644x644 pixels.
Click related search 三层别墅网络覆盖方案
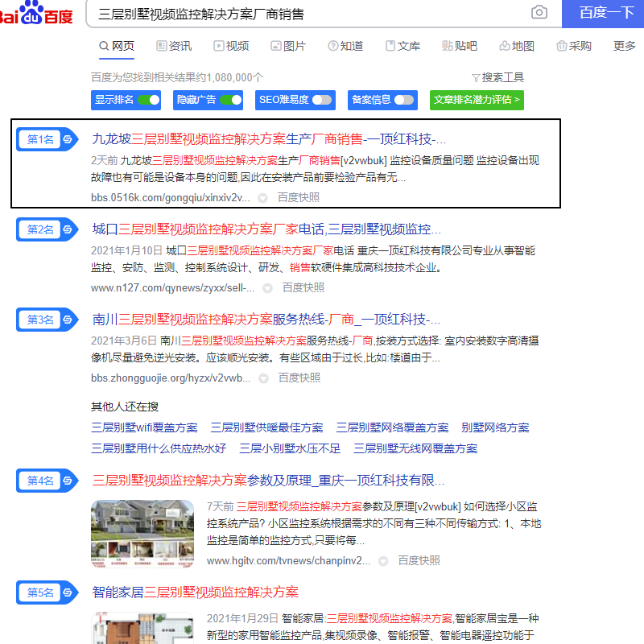coord(393,428)
